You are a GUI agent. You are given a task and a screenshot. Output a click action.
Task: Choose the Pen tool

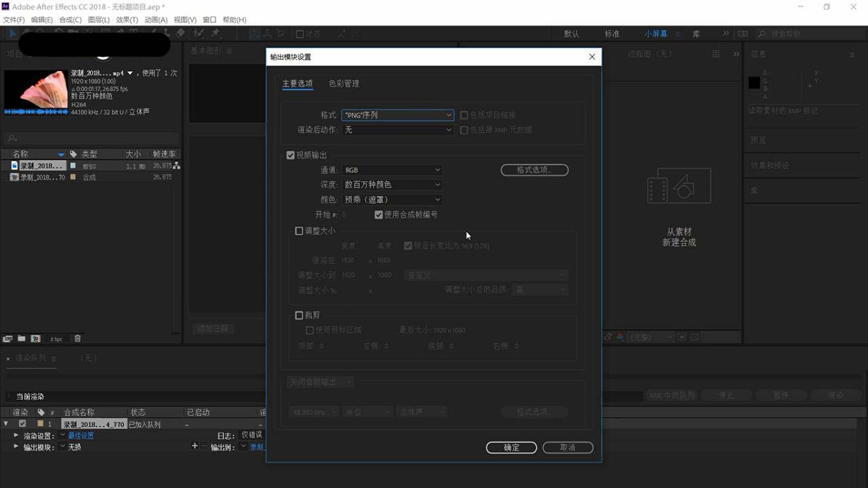click(x=119, y=32)
